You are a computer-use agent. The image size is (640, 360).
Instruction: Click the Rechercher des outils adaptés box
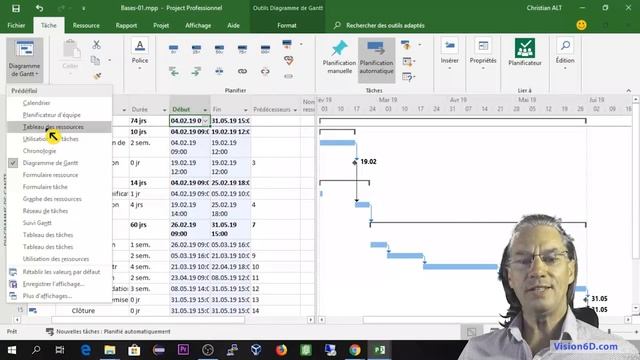pyautogui.click(x=380, y=25)
